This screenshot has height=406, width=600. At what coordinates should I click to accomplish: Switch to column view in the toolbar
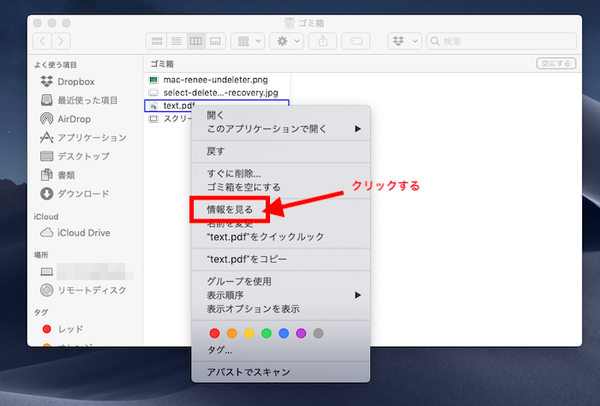(196, 41)
